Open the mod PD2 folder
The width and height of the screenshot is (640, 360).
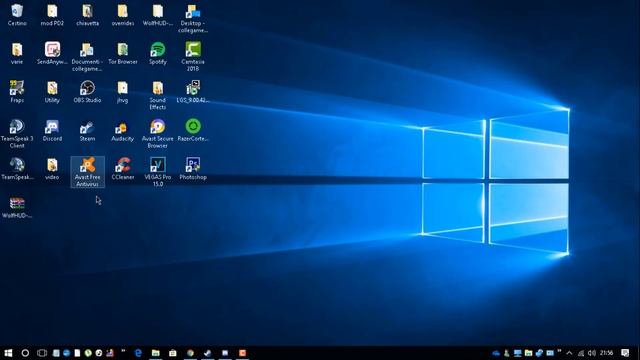point(52,15)
